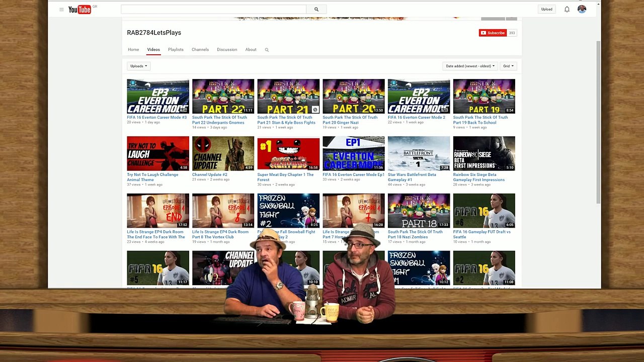Screen dimensions: 644x362
Task: Open Frozen Snowball Fight #2 thumbnail
Action: pos(288,211)
